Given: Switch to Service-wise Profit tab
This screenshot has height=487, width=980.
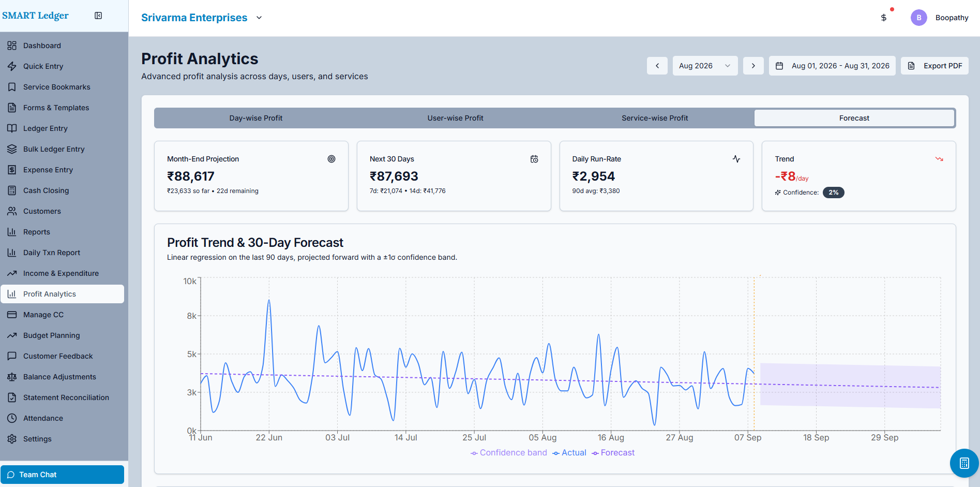Looking at the screenshot, I should (655, 118).
